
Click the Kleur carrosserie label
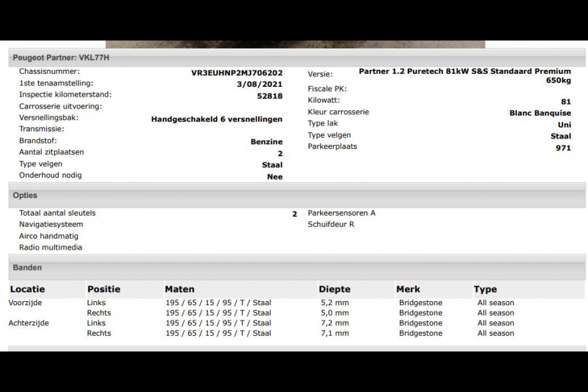coord(338,112)
